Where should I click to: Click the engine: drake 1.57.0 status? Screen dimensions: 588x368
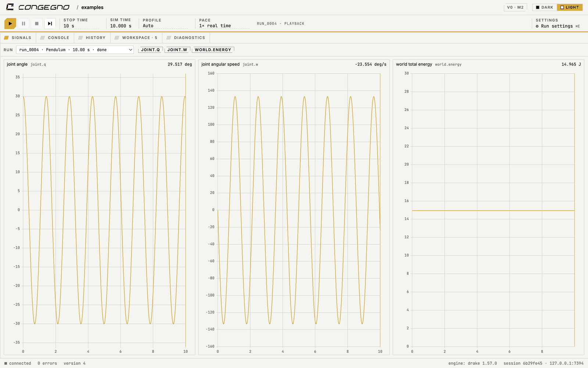[x=472, y=363]
